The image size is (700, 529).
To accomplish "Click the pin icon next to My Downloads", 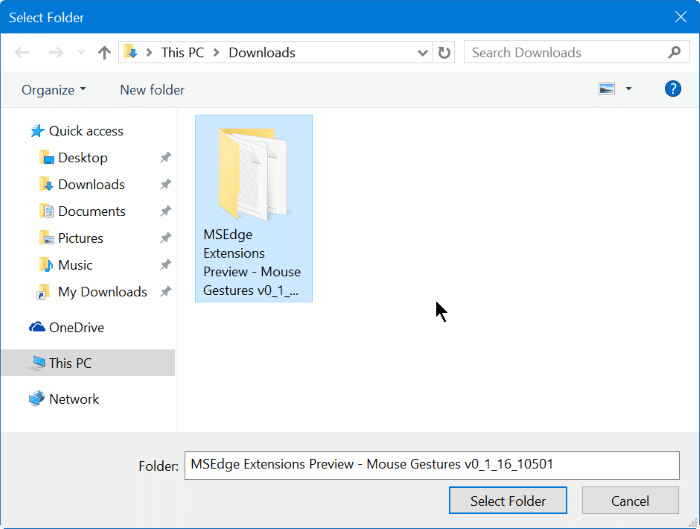I will 166,292.
